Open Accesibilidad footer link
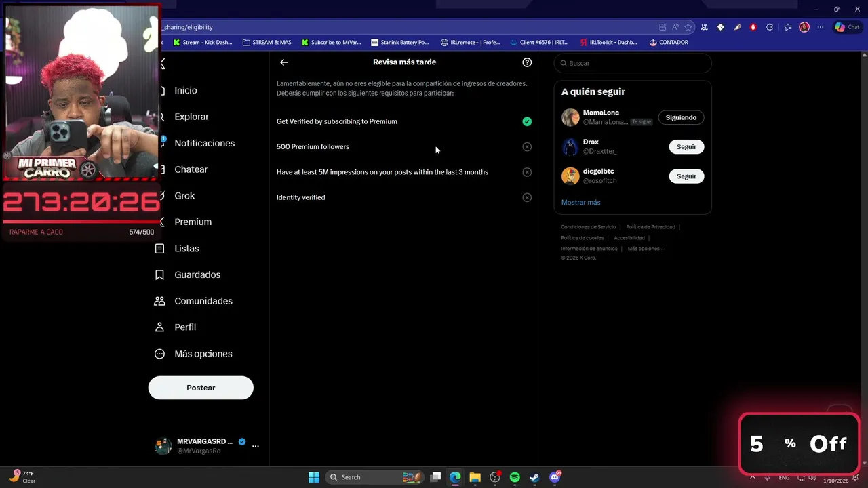The height and width of the screenshot is (488, 868). (629, 238)
